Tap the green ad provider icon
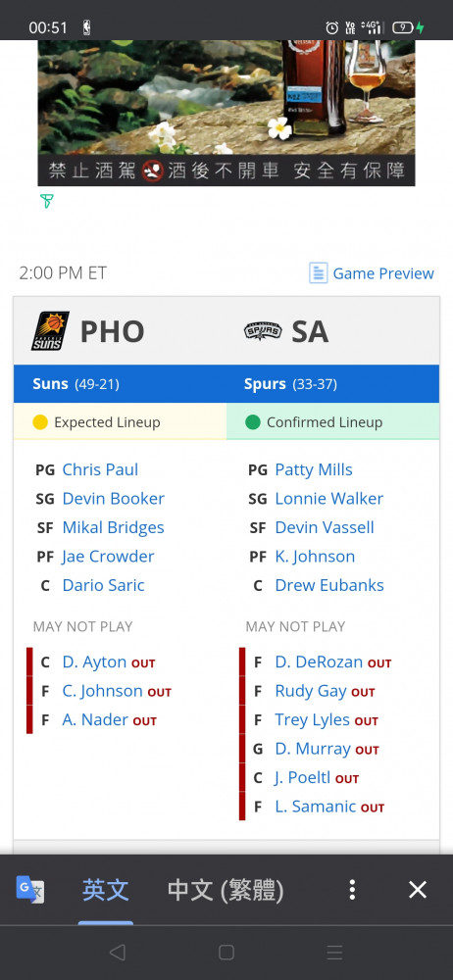Image resolution: width=453 pixels, height=980 pixels. [x=46, y=201]
